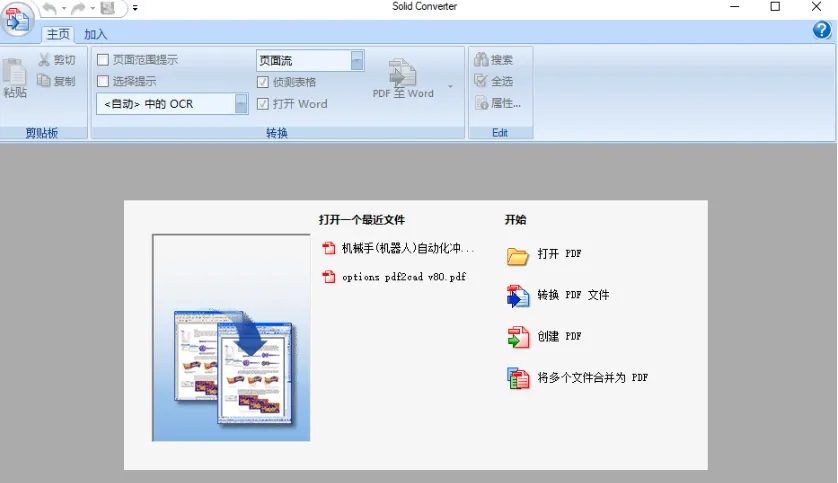The image size is (838, 483).
Task: Redo the action in quick access toolbar
Action: coord(78,8)
